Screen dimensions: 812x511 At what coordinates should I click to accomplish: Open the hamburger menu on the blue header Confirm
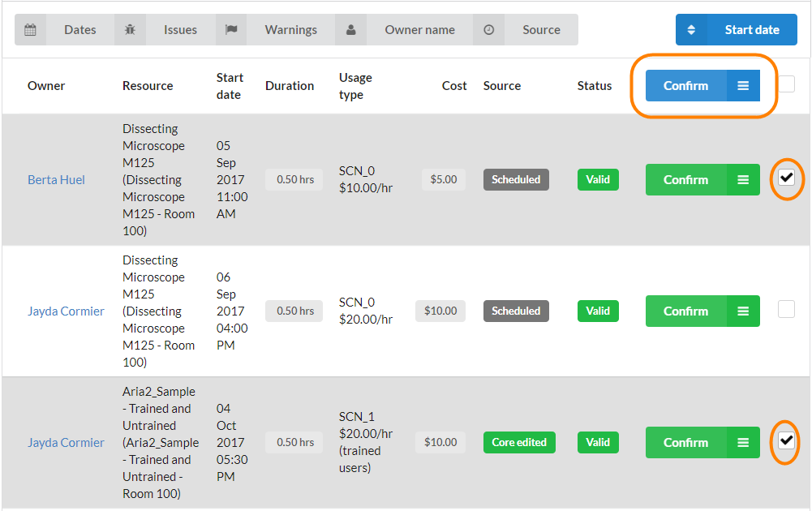(743, 86)
